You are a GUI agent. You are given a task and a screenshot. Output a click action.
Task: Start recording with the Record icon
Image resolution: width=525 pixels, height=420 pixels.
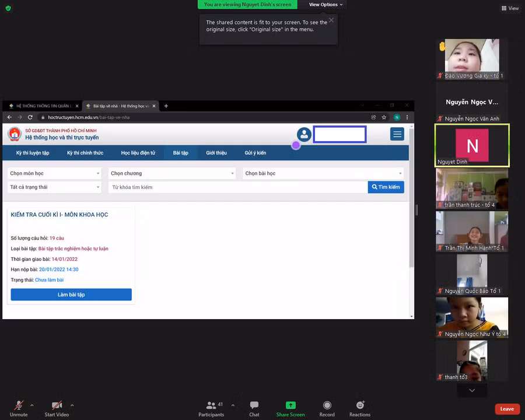[327, 405]
